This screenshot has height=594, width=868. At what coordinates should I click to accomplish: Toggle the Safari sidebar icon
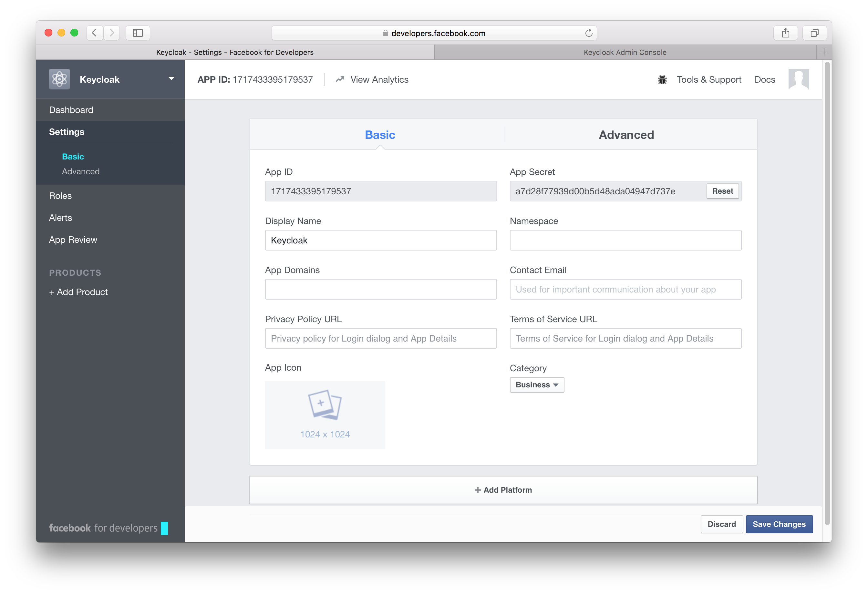[138, 33]
